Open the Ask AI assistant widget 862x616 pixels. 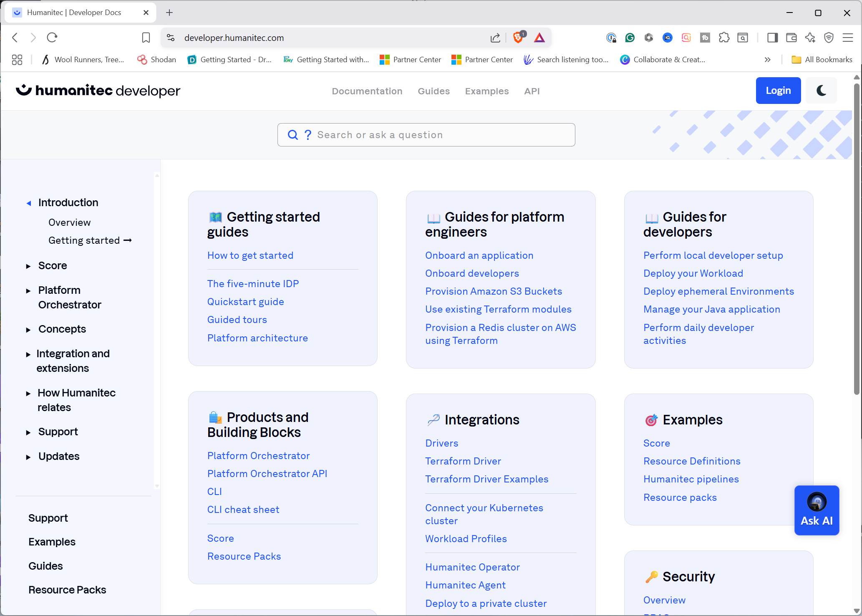point(817,510)
